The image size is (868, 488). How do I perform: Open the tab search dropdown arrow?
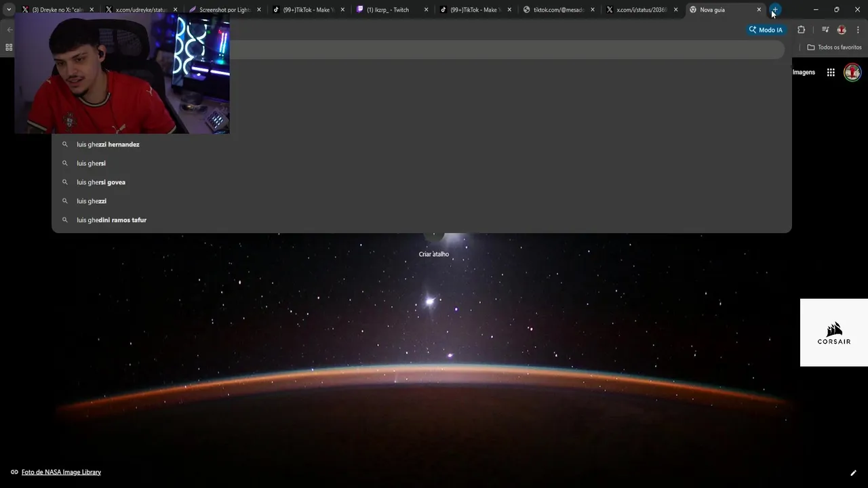[9, 9]
